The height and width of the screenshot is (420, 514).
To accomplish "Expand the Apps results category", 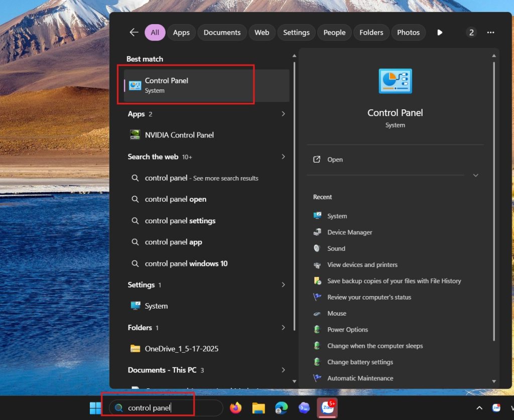I will pyautogui.click(x=283, y=114).
